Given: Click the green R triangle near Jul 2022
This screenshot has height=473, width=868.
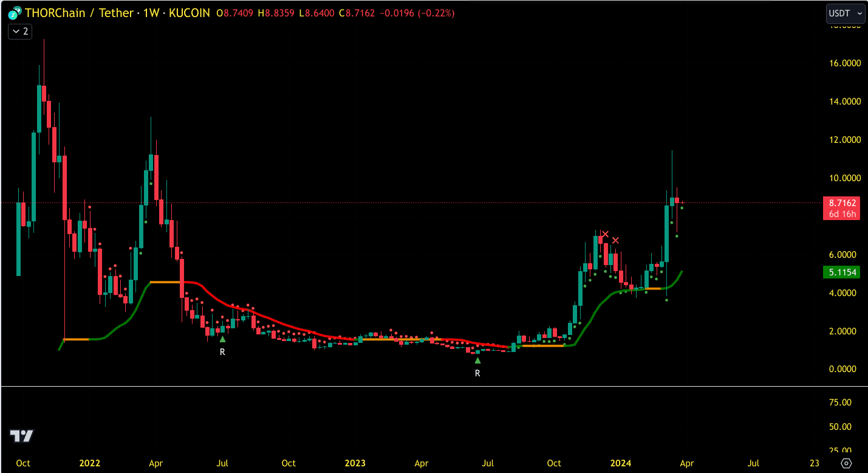Looking at the screenshot, I should click(x=222, y=339).
